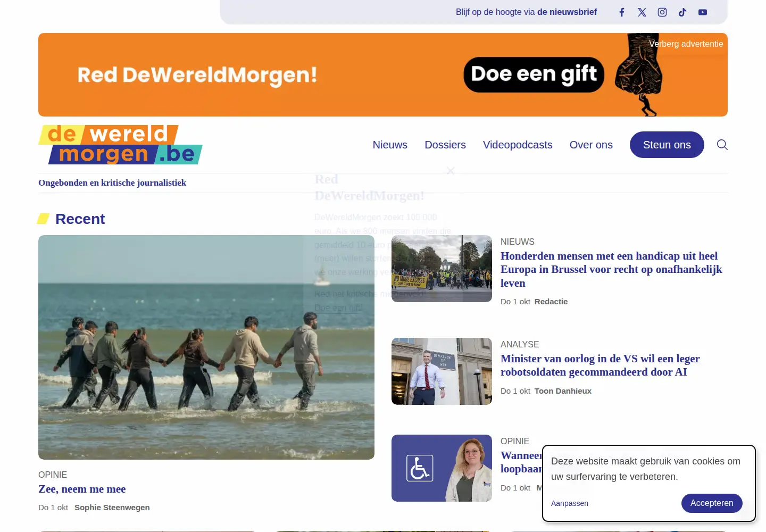Open the Videopodcasts menu item
The image size is (766, 532).
(x=518, y=145)
